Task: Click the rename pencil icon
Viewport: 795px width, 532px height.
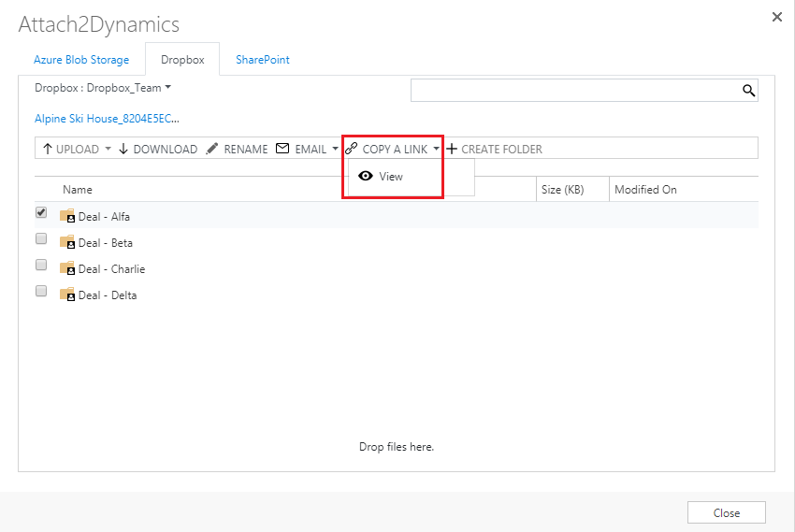Action: click(212, 149)
